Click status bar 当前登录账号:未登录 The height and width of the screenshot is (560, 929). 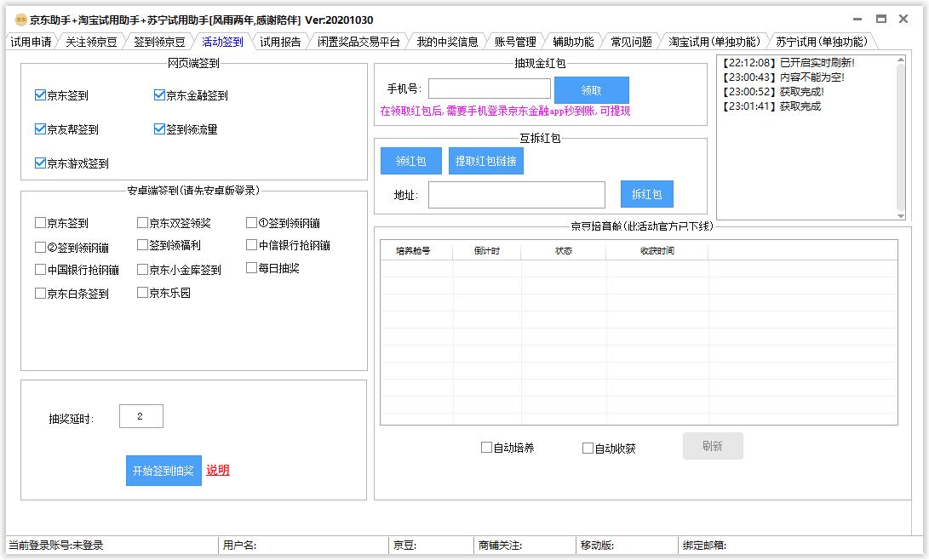pyautogui.click(x=55, y=546)
